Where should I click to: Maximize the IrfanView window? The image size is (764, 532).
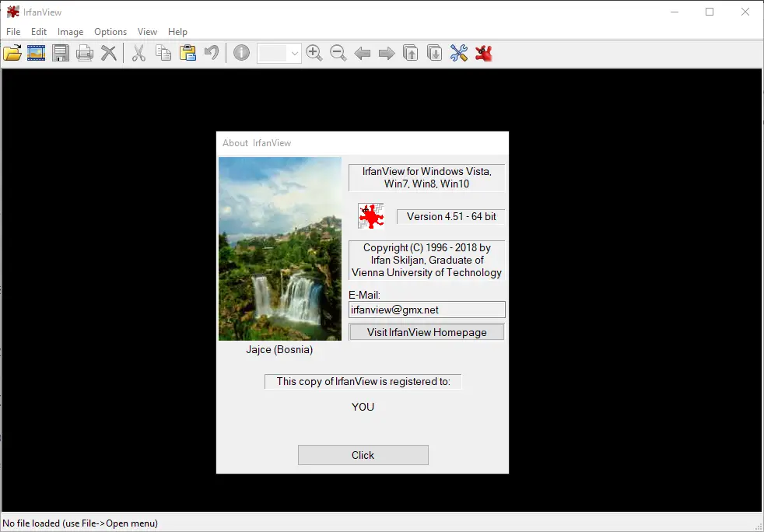pyautogui.click(x=710, y=12)
